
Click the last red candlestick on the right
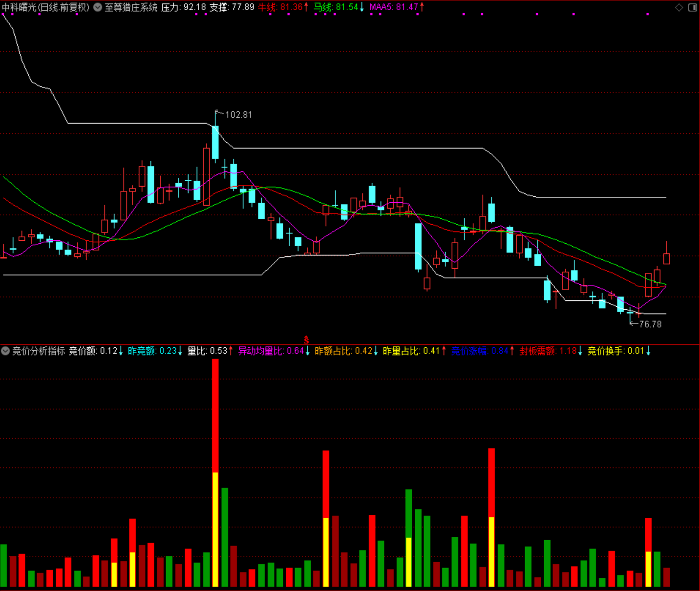tap(666, 258)
